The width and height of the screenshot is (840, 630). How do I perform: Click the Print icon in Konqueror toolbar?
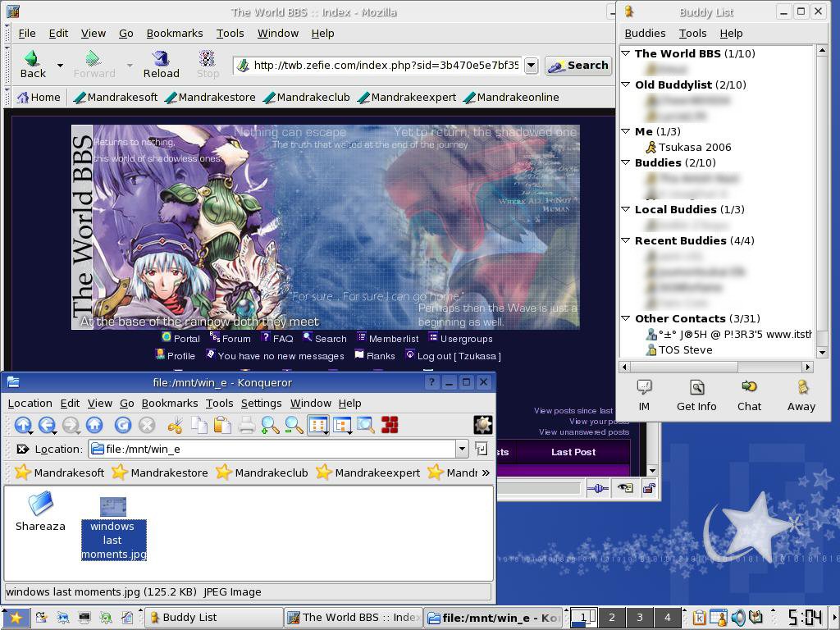(x=246, y=425)
